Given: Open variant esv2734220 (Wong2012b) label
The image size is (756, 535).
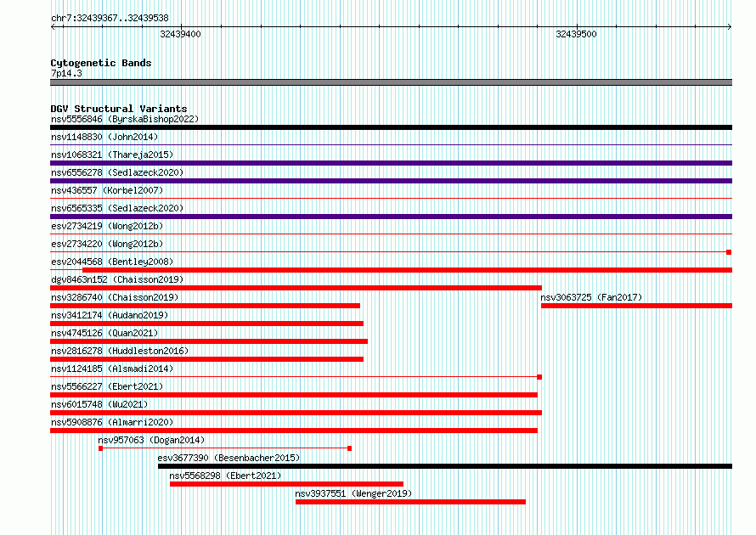Looking at the screenshot, I should [x=107, y=244].
